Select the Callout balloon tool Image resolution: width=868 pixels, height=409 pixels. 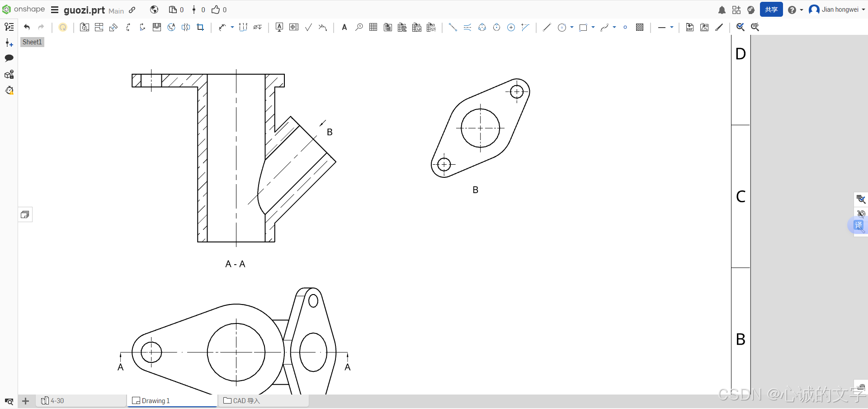[359, 27]
